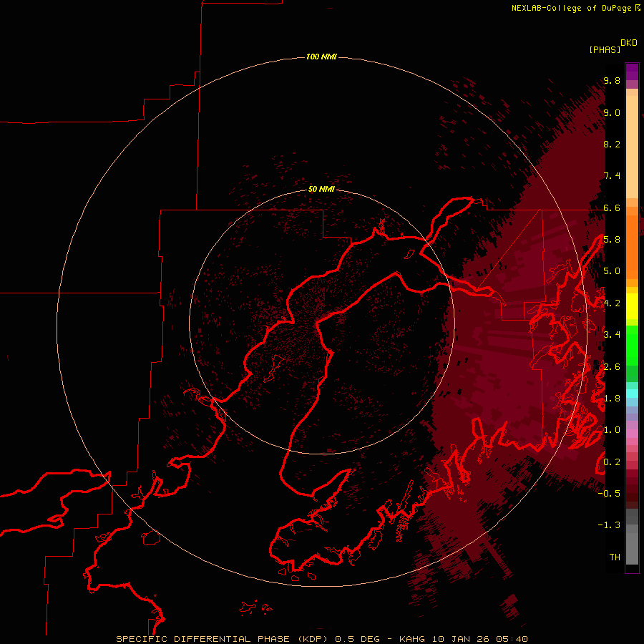Pick the cyan segment of the color bar
Viewport: 644px width, 644px height.
point(632,394)
